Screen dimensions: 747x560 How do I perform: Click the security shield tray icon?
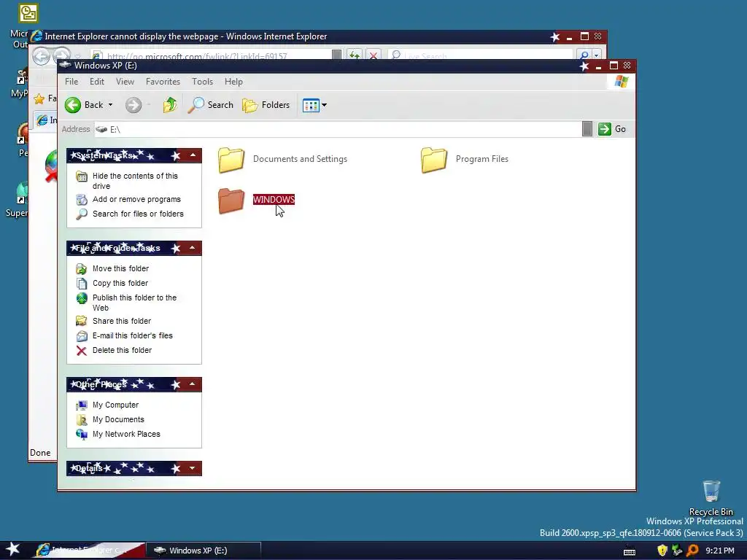pyautogui.click(x=662, y=551)
